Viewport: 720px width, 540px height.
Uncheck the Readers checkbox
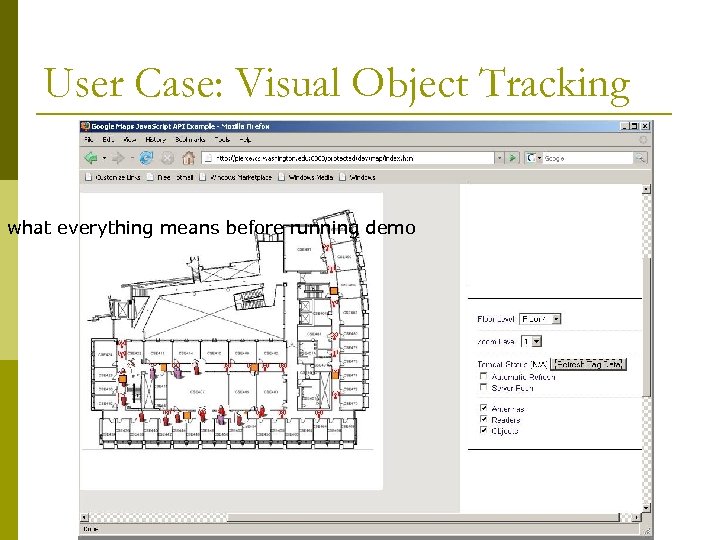[483, 419]
